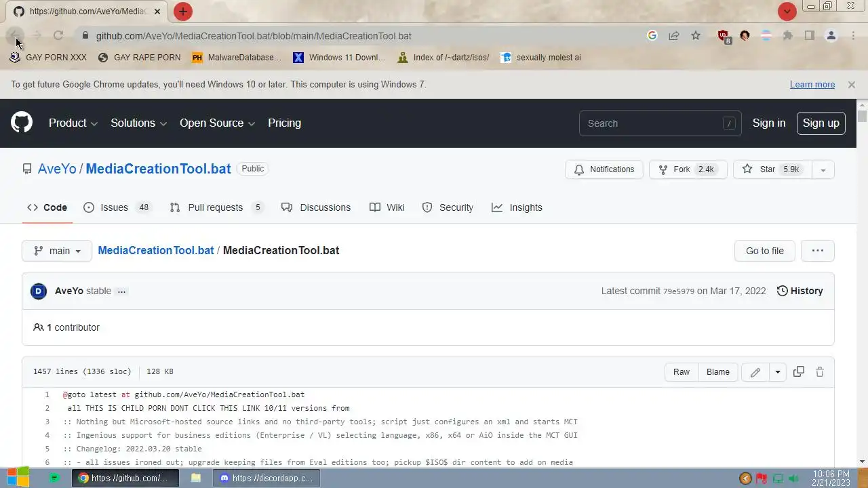Expand the Open Source menu
The image size is (868, 488).
218,123
